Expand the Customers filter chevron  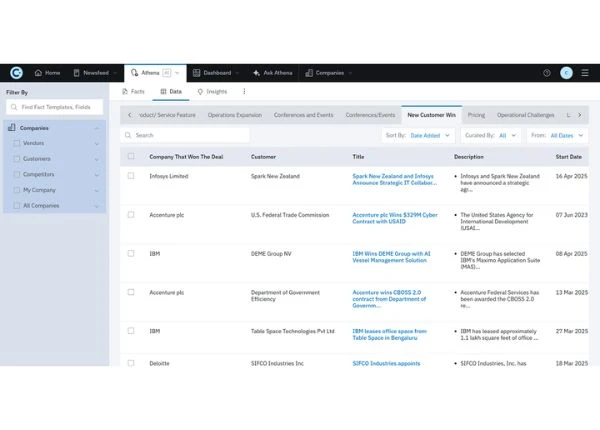coord(97,160)
